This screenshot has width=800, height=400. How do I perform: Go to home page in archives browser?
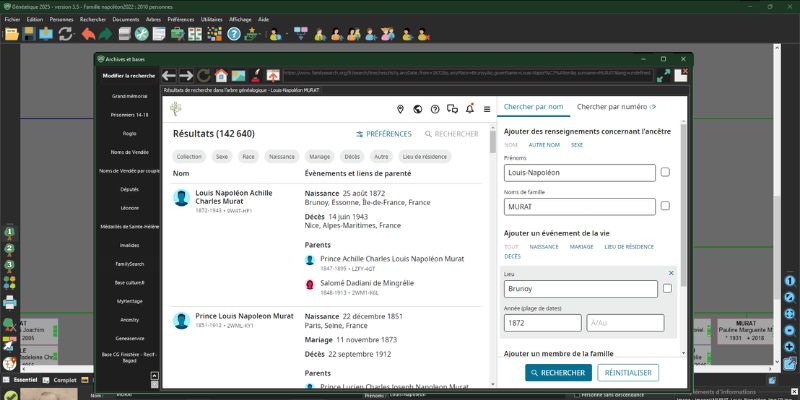point(221,76)
